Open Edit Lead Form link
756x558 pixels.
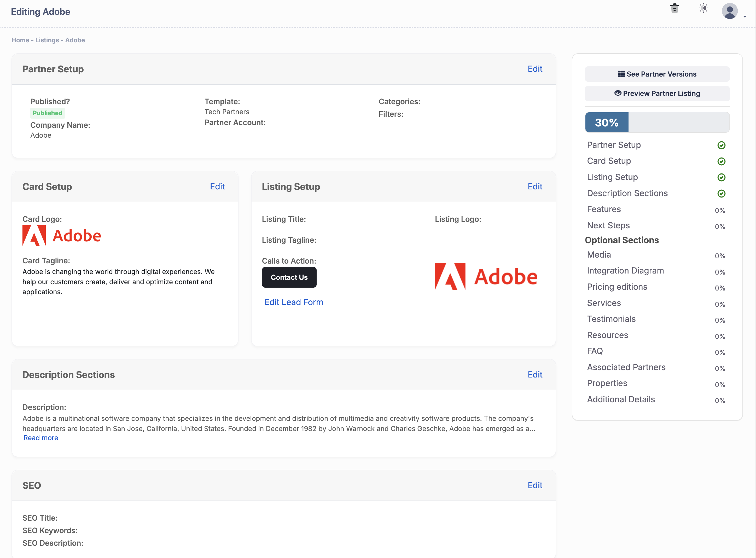[294, 302]
